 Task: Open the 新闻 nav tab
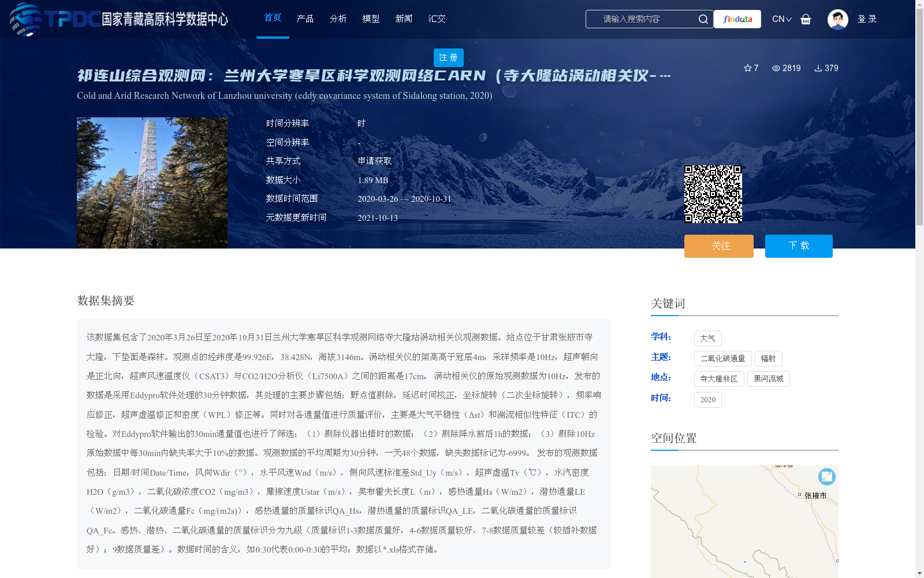click(404, 19)
